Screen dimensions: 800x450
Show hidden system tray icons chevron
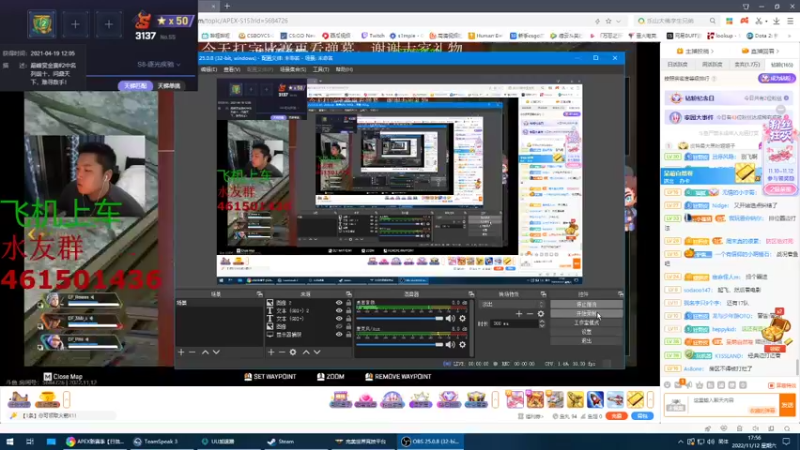coord(680,441)
